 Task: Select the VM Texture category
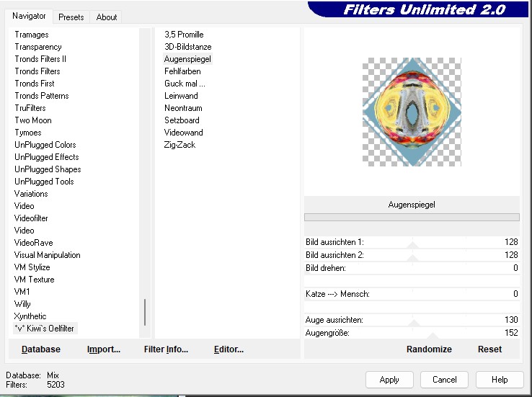click(34, 280)
